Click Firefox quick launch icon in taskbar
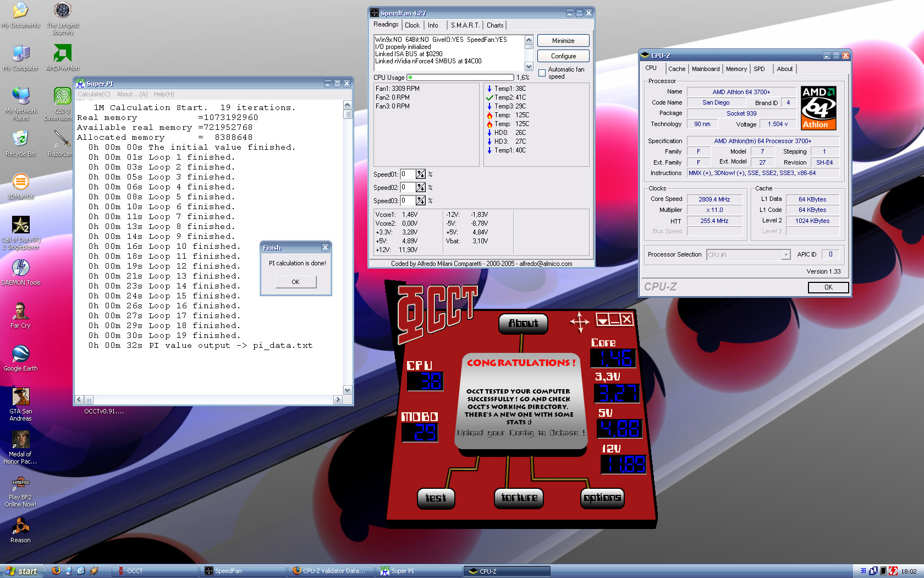This screenshot has width=924, height=578. click(56, 571)
